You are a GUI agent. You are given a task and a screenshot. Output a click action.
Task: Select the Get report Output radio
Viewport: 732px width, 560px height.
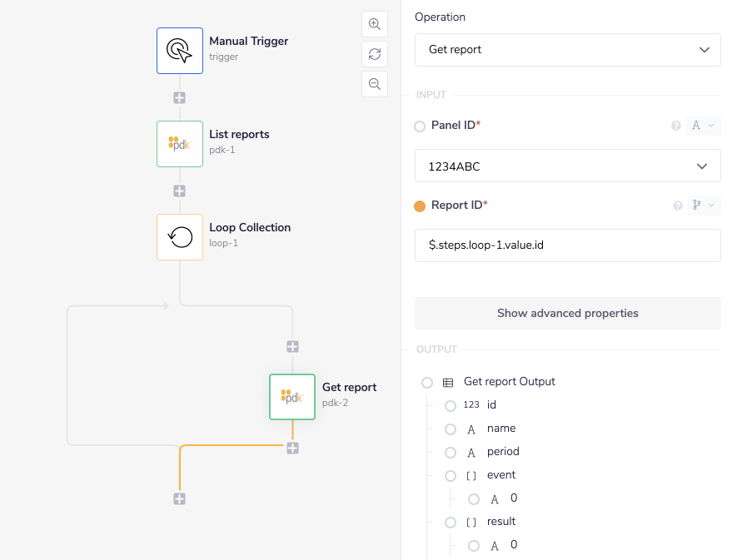pos(427,383)
